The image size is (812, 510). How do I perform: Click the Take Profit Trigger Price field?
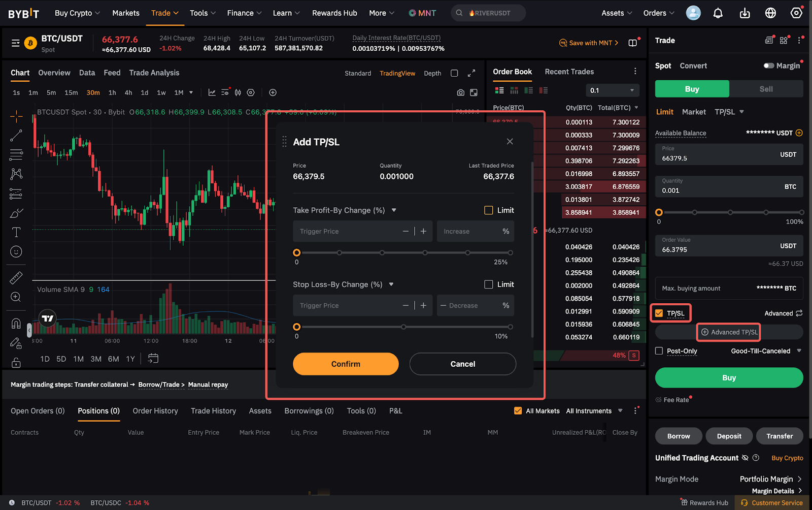pyautogui.click(x=348, y=232)
